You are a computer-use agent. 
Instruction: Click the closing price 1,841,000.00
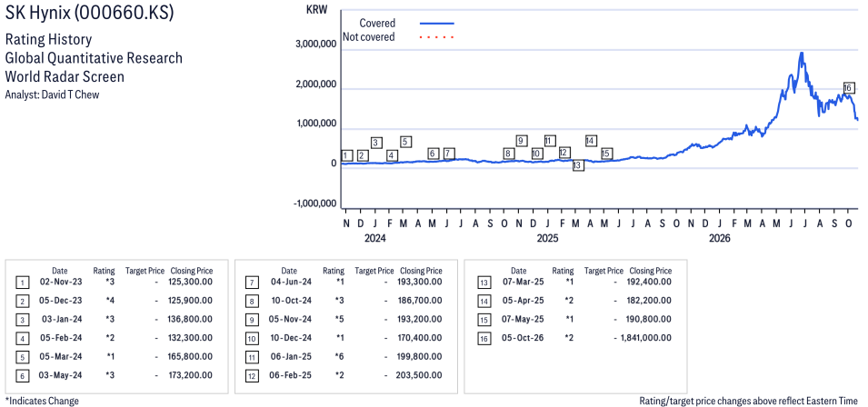point(645,337)
